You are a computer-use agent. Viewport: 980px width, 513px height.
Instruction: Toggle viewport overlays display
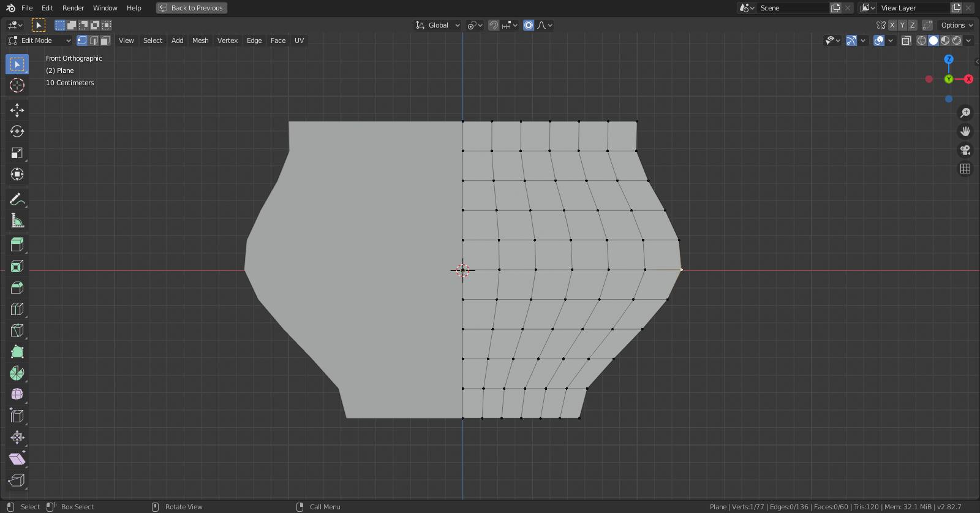[x=879, y=40]
